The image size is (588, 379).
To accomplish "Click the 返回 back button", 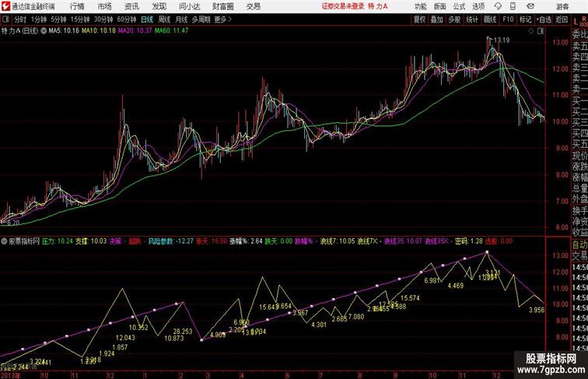I will click(x=562, y=19).
